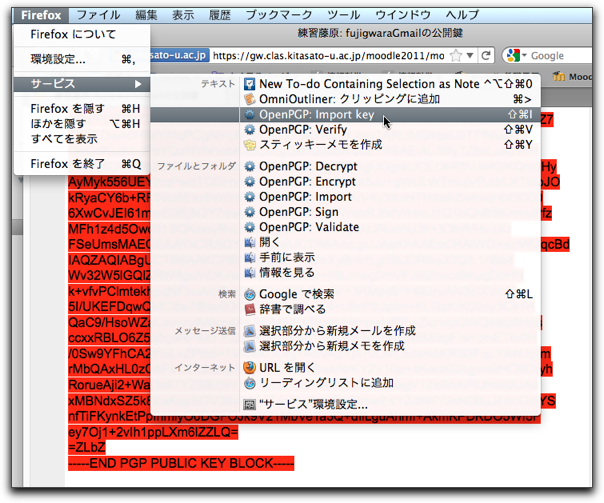
Task: Select すべてを表示
Action: (82, 139)
